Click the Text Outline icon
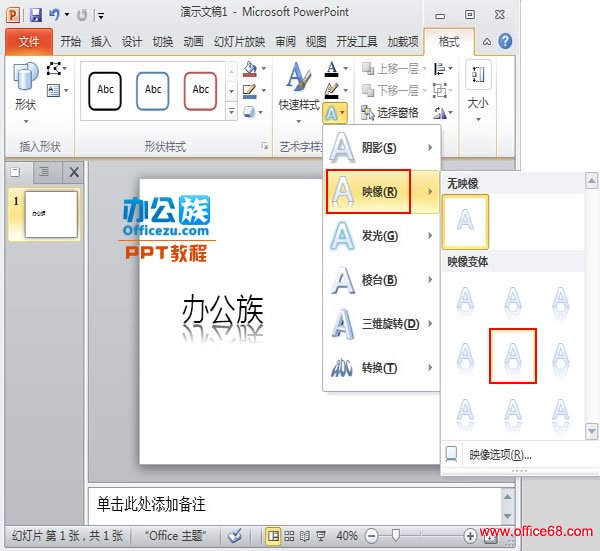 point(331,91)
